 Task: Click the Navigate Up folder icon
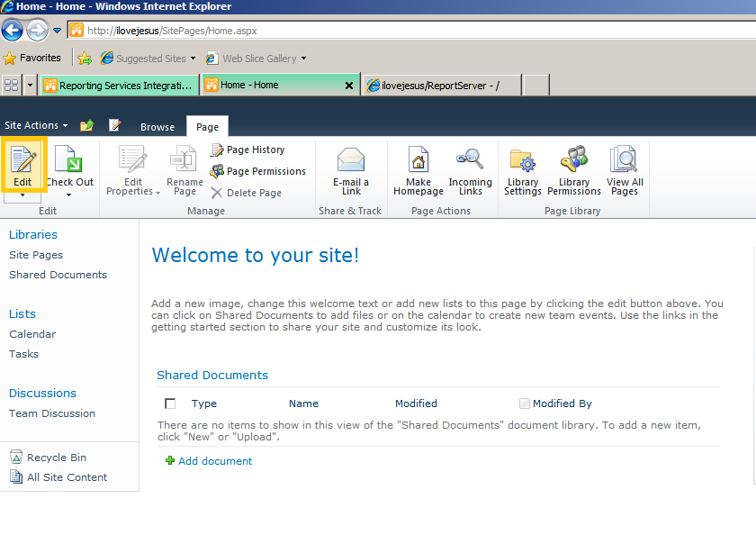point(86,126)
